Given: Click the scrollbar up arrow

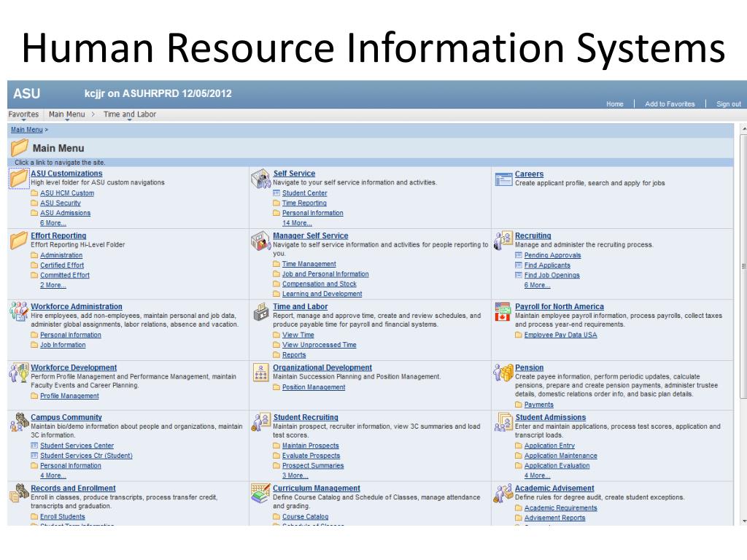Looking at the screenshot, I should 743,129.
